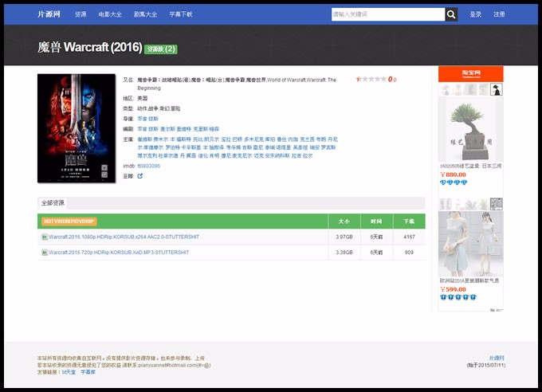Click the green 资源数 (2) badge
The height and width of the screenshot is (392, 542).
(x=161, y=49)
